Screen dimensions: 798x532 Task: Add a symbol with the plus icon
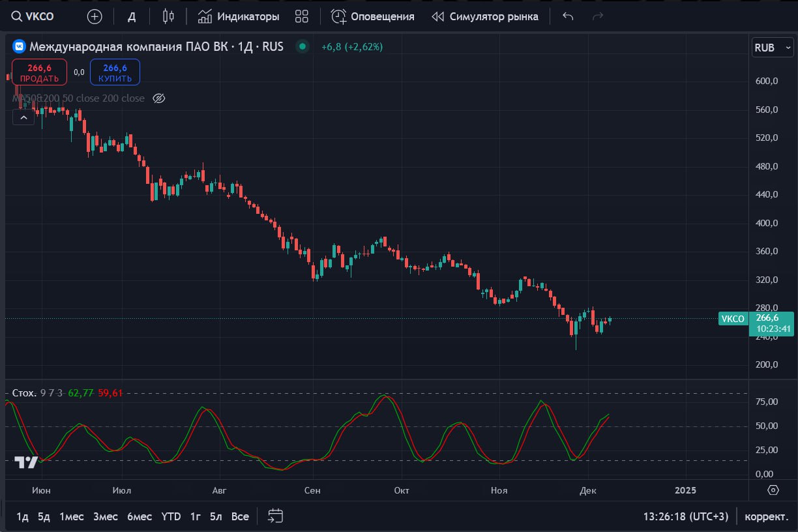pyautogui.click(x=95, y=16)
